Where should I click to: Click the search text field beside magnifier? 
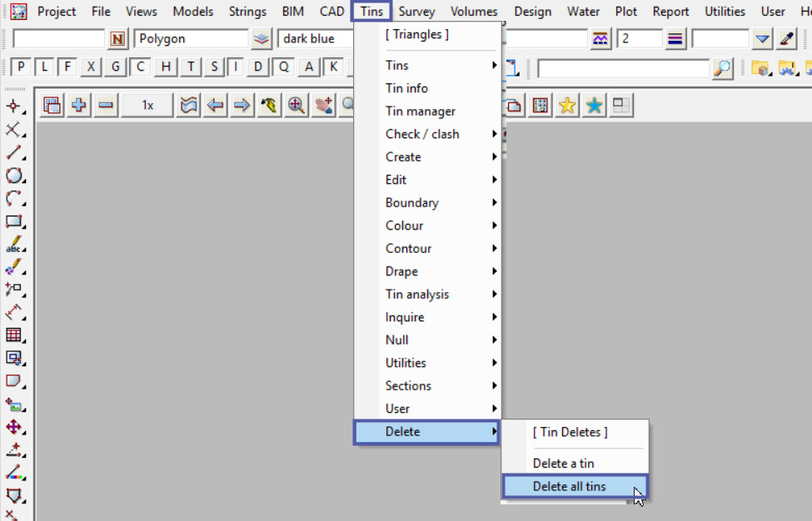point(624,68)
